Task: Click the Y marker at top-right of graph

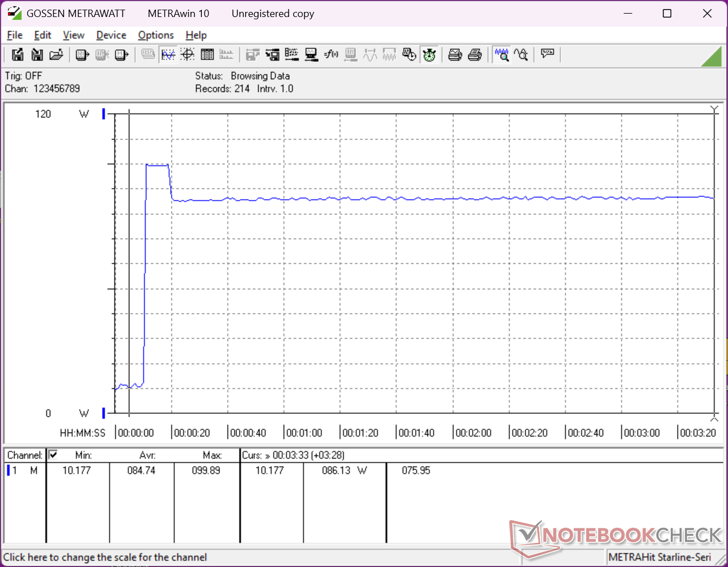Action: (714, 109)
